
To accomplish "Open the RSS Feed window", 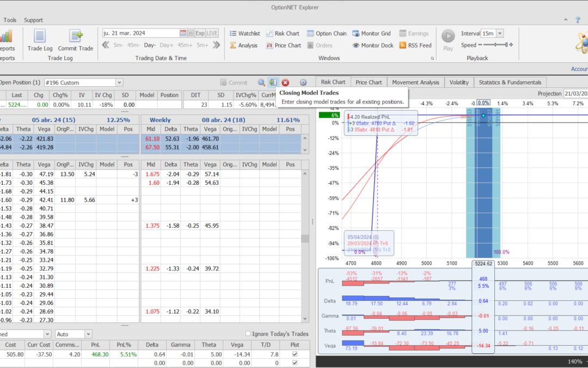I will point(415,45).
